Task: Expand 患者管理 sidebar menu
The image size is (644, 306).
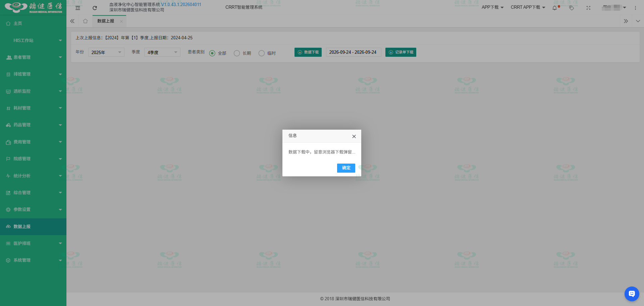Action: 33,57
